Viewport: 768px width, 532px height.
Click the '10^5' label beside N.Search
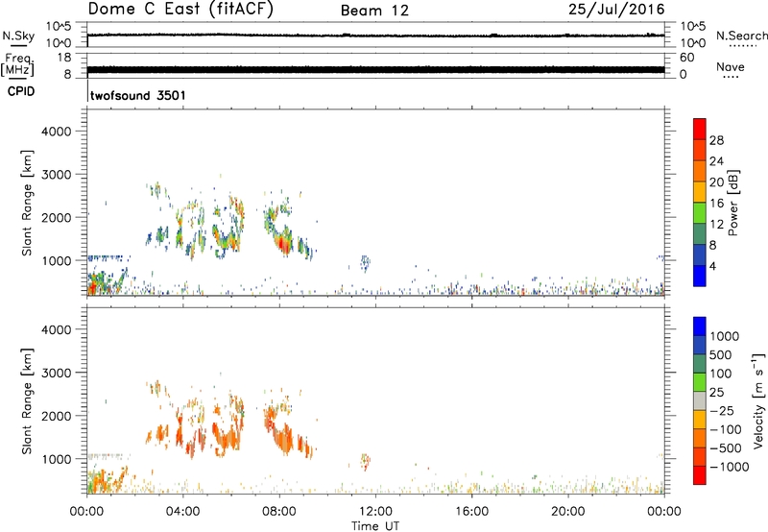(693, 27)
